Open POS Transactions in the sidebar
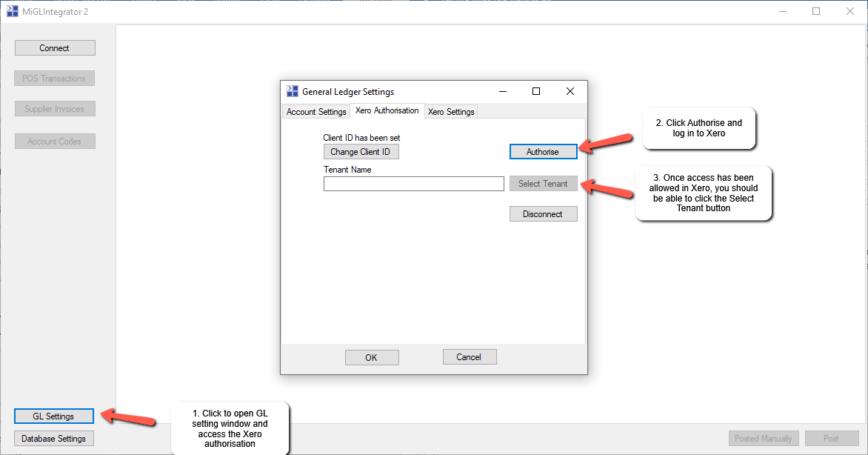Viewport: 868px width, 455px height. click(x=54, y=79)
